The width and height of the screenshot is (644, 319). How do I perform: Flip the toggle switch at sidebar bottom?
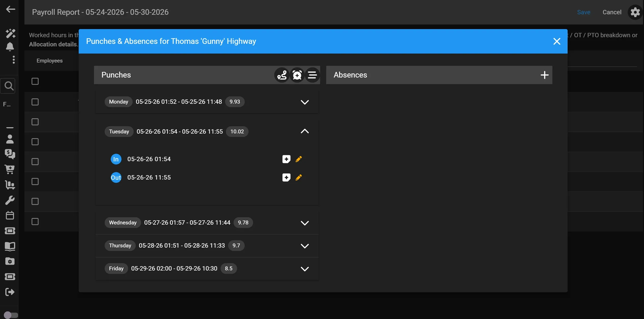[x=11, y=315]
